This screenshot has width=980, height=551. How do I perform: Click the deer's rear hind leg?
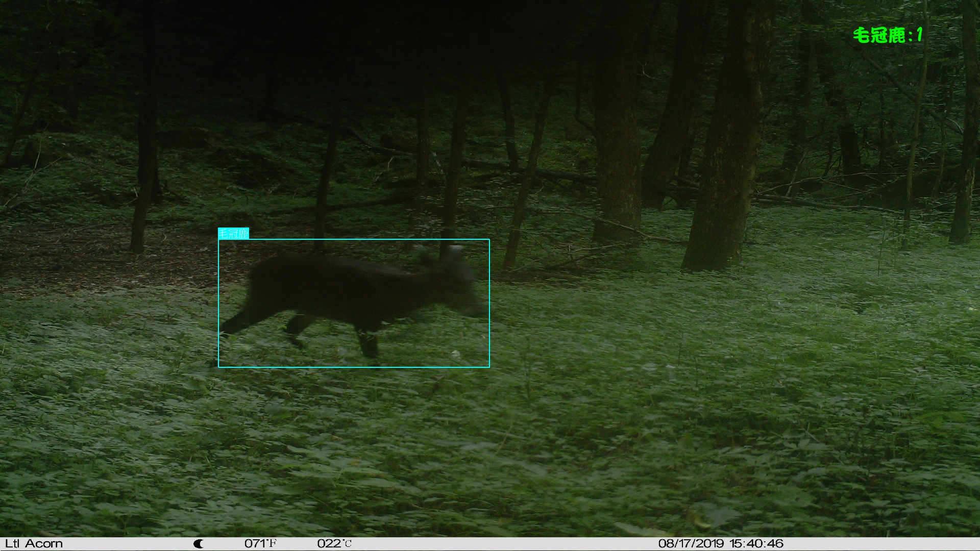[x=240, y=322]
